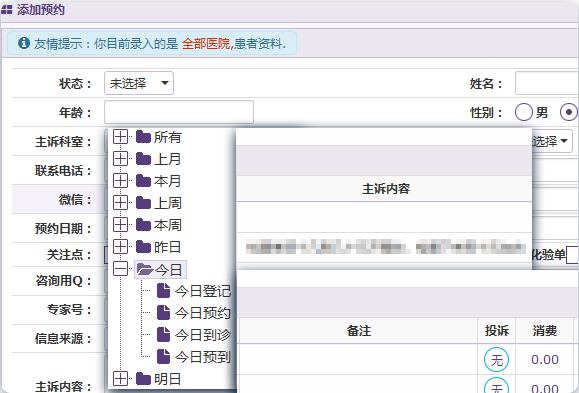
Task: Click the 今日预约 document icon
Action: 163,312
